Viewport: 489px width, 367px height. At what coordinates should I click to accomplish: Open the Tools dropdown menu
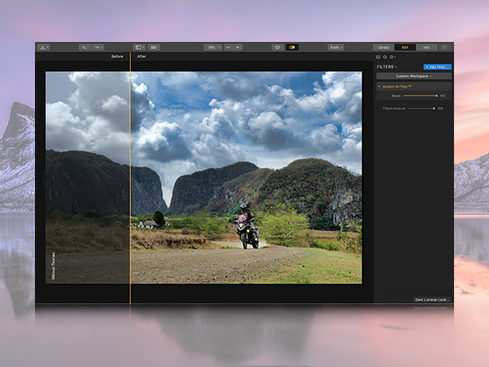tap(336, 47)
